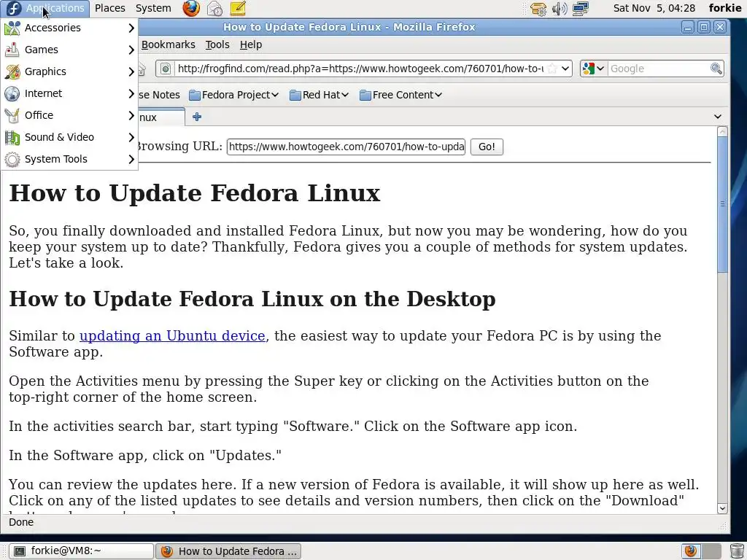This screenshot has height=560, width=747.
Task: Click the vertical scrollbar thumb
Action: point(722,205)
